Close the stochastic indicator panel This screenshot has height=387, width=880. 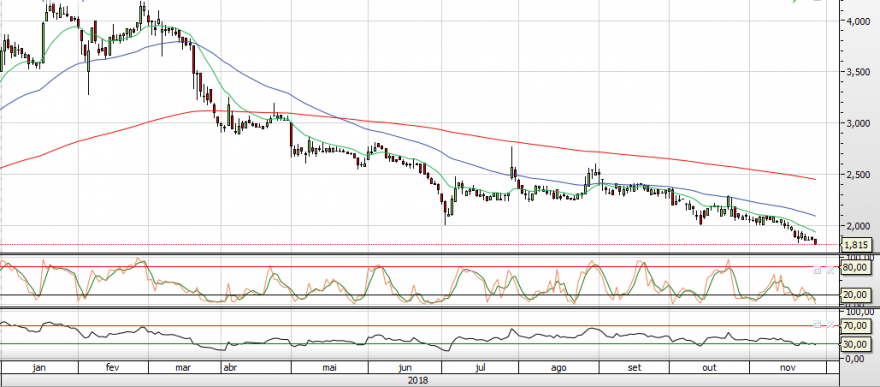[829, 270]
